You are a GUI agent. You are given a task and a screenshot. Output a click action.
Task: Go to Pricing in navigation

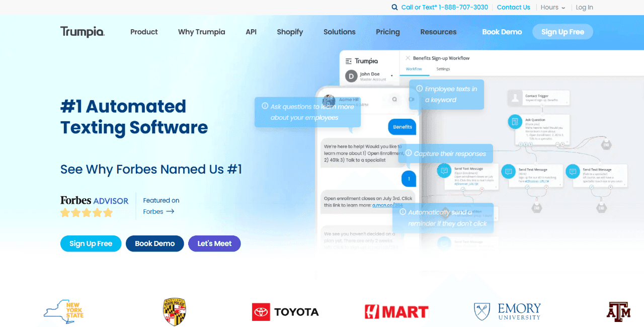coord(388,32)
